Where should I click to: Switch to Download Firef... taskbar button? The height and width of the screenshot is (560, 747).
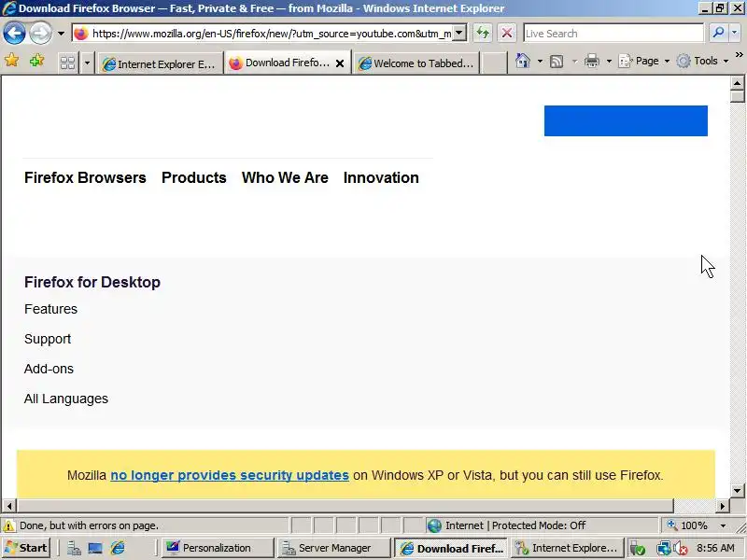pos(452,548)
